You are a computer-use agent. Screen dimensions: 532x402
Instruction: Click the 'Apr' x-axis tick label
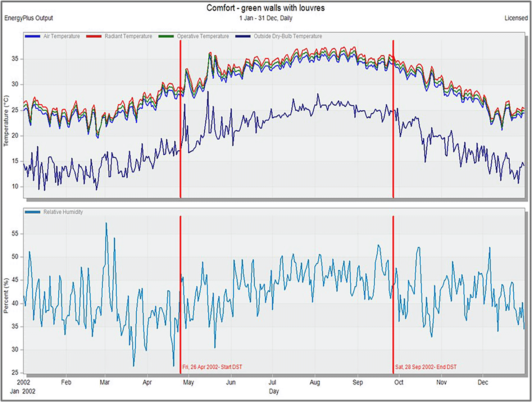pos(147,382)
